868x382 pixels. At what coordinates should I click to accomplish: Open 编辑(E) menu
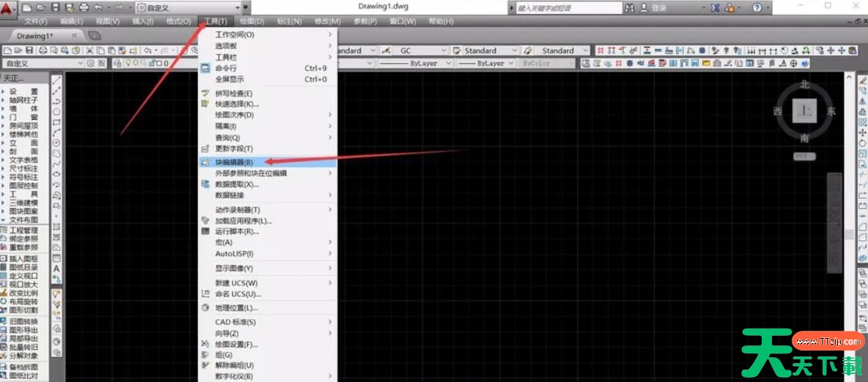click(x=71, y=21)
